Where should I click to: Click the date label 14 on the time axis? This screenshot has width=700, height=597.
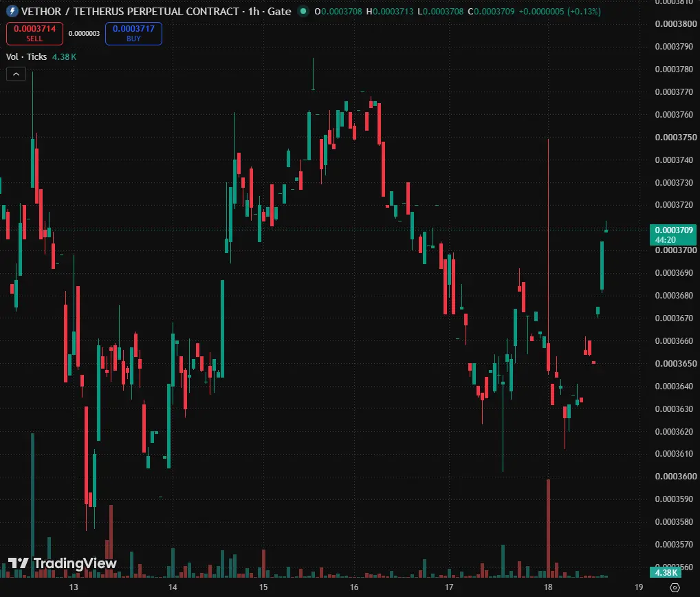pyautogui.click(x=173, y=587)
